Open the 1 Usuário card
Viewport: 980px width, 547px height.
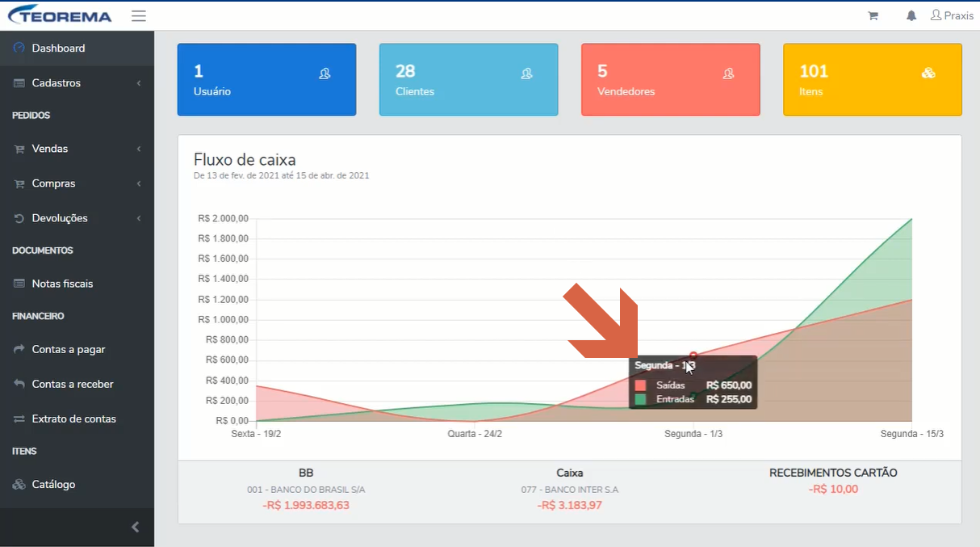click(266, 79)
